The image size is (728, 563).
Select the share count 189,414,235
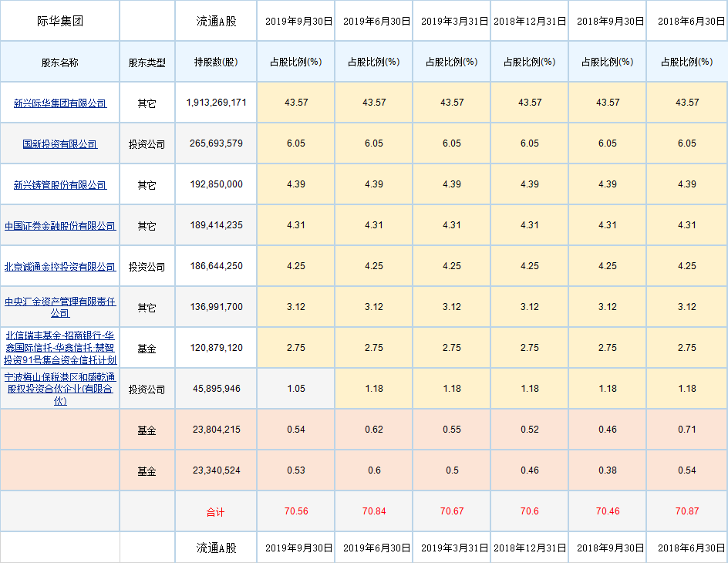[217, 225]
